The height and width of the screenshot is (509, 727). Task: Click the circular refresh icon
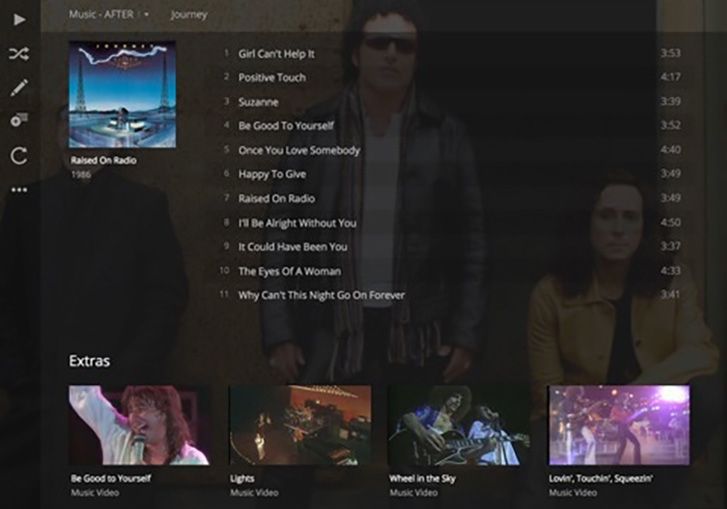(19, 155)
